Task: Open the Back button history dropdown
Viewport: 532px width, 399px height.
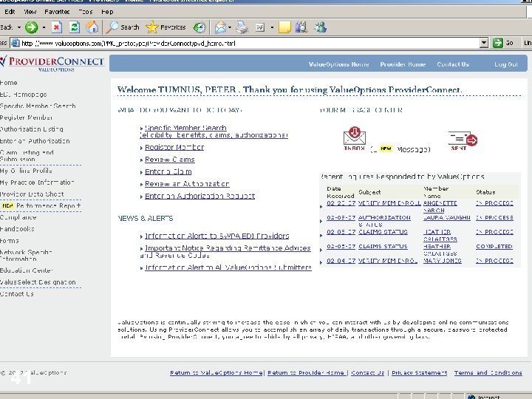Action: pos(19,27)
